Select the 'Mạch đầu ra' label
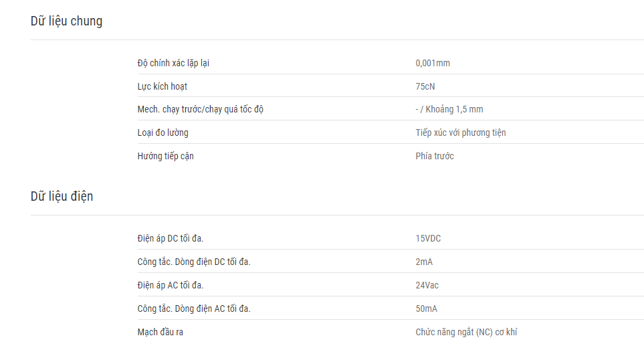This screenshot has width=644, height=356. [160, 332]
